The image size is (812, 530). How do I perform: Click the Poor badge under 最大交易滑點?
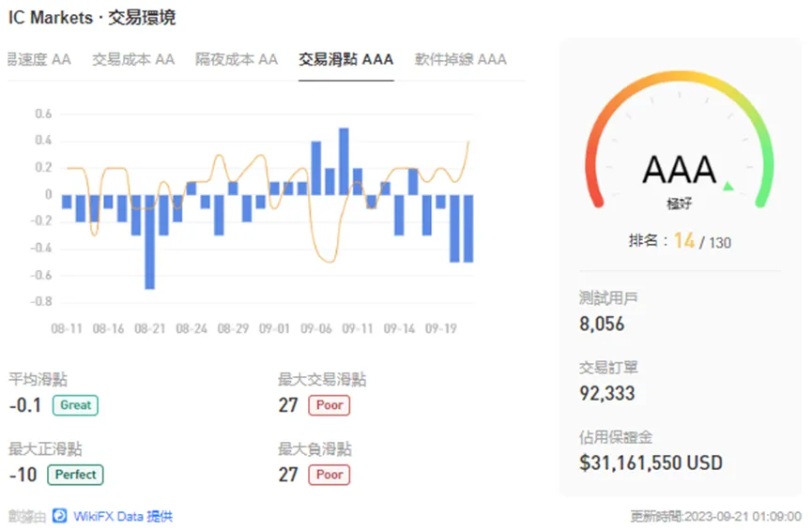pyautogui.click(x=329, y=405)
